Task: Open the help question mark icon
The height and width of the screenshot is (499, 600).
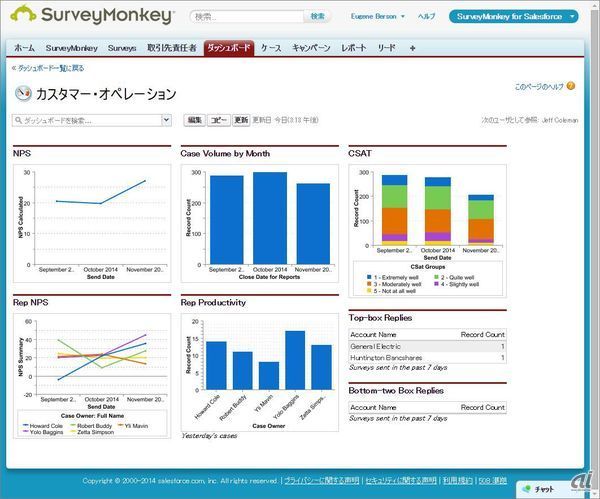Action: (571, 86)
